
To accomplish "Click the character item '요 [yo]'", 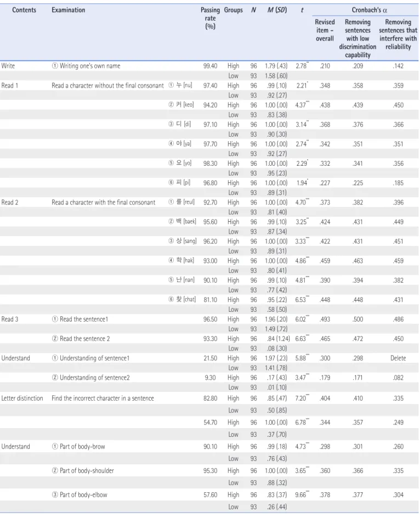I will [180, 163].
